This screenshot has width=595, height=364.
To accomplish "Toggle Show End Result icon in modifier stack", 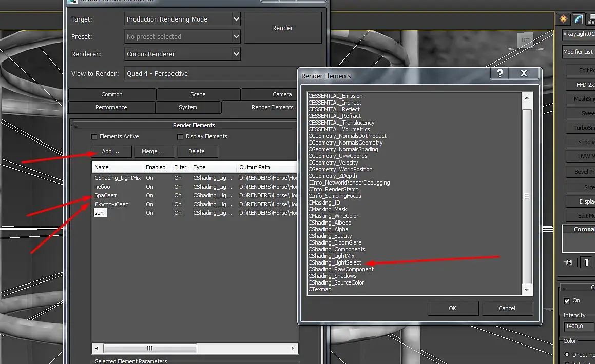I will point(586,262).
